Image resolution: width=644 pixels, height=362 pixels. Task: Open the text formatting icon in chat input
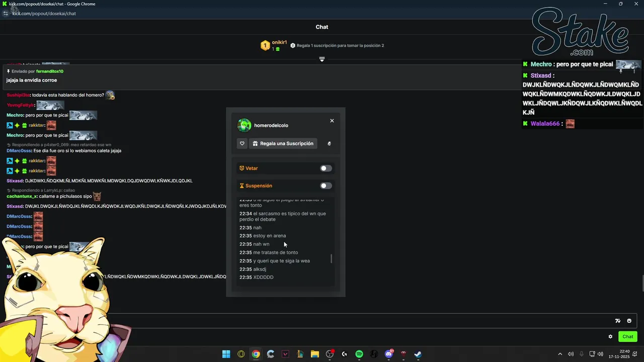tap(618, 321)
